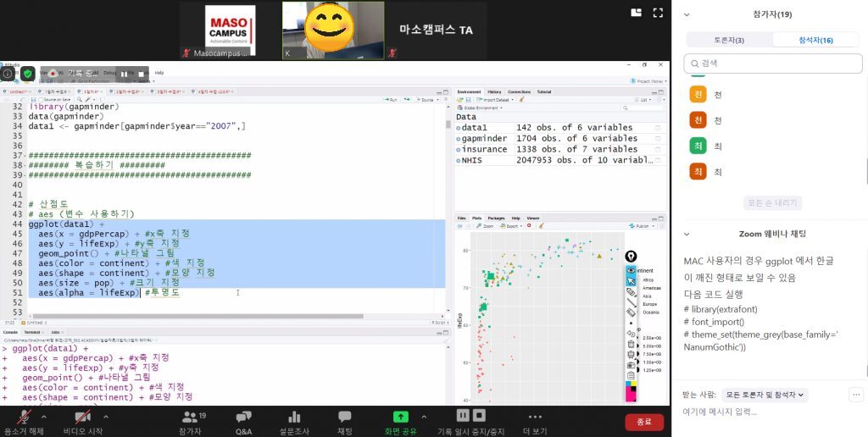Click the 모든 손 내리기 button
Viewport: 868px width, 437px height.
tap(772, 203)
